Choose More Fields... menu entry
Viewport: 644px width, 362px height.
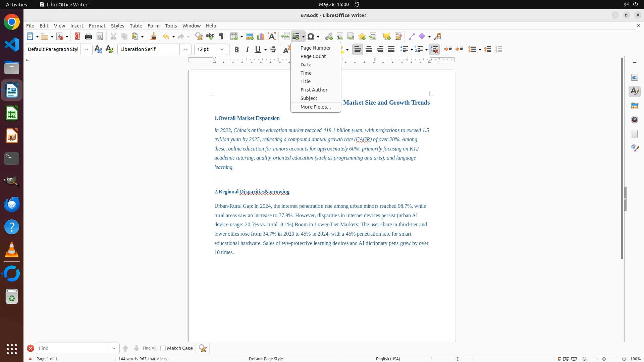[x=315, y=107]
